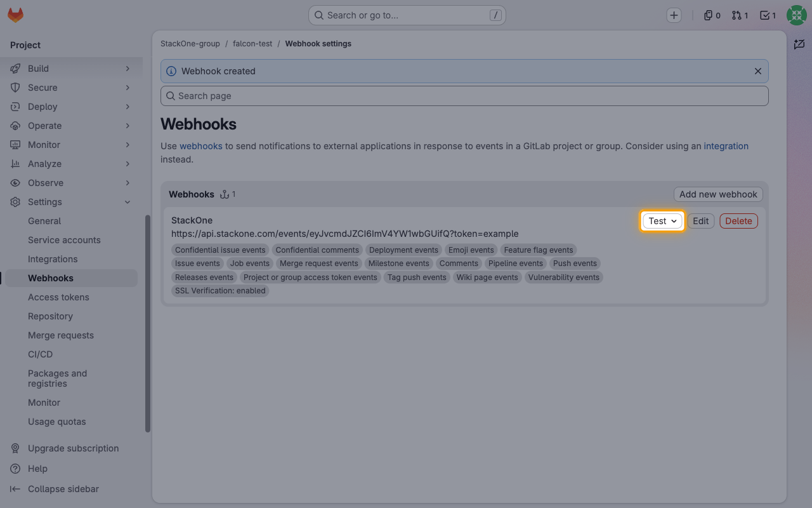Click the Operate icon in sidebar
Viewport: 812px width, 508px height.
15,126
